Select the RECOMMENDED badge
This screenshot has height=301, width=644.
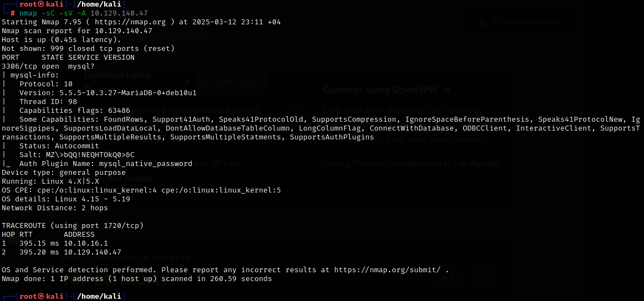(230, 81)
